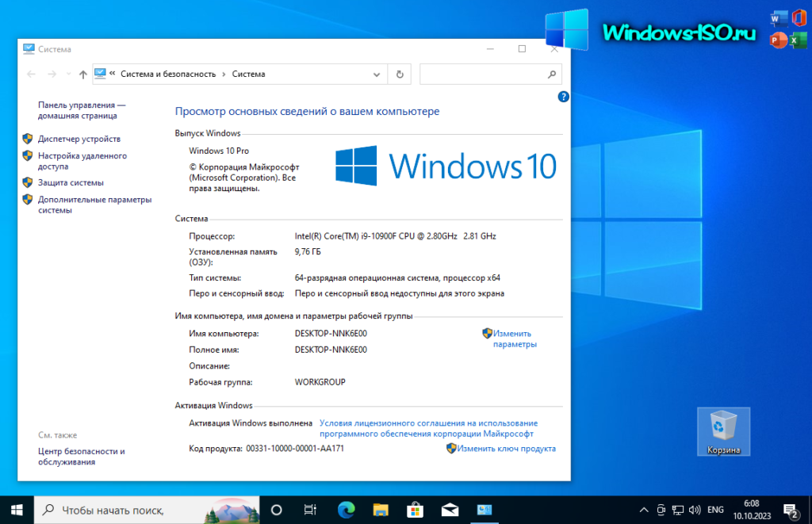Click the back navigation arrow
This screenshot has width=812, height=524.
pyautogui.click(x=31, y=75)
